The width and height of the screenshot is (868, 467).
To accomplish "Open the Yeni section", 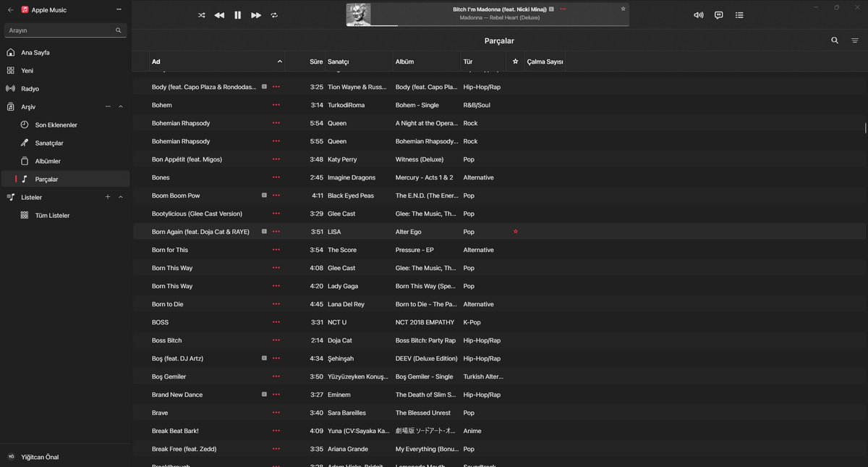I will 65,71.
